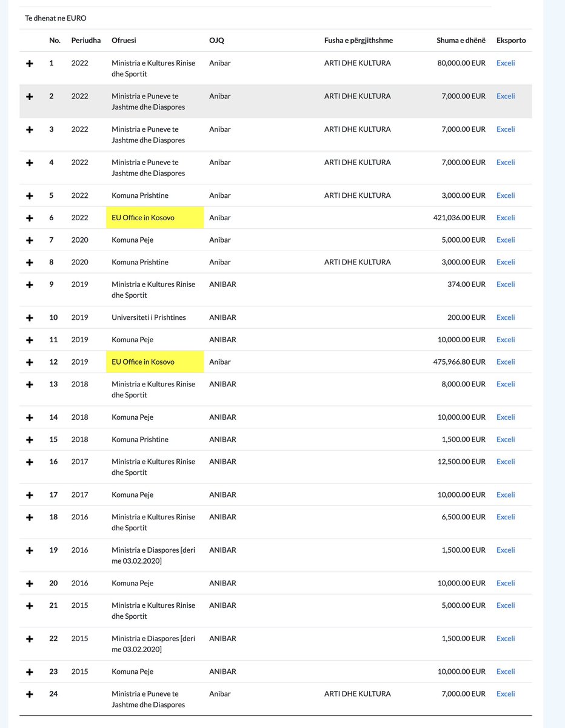Export row 18 6,500.00 EUR to Exceli

pyautogui.click(x=506, y=517)
